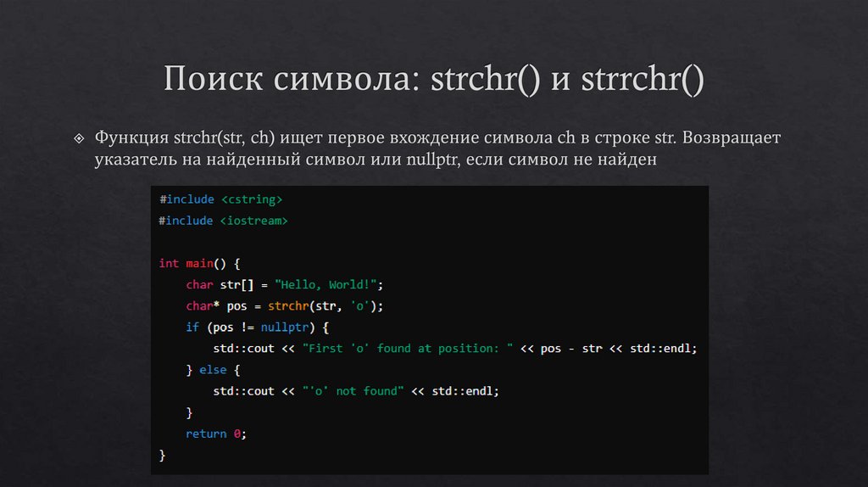Click the code line '#include <iostream>'

coord(223,221)
